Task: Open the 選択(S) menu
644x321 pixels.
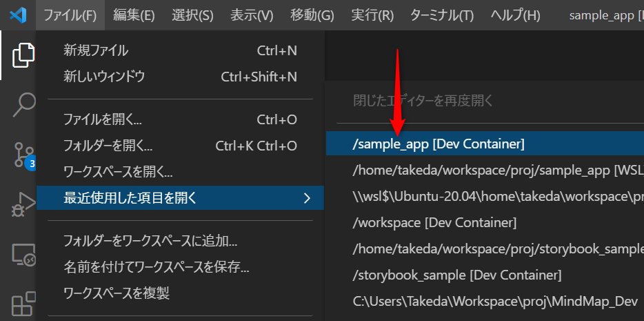Action: 192,16
